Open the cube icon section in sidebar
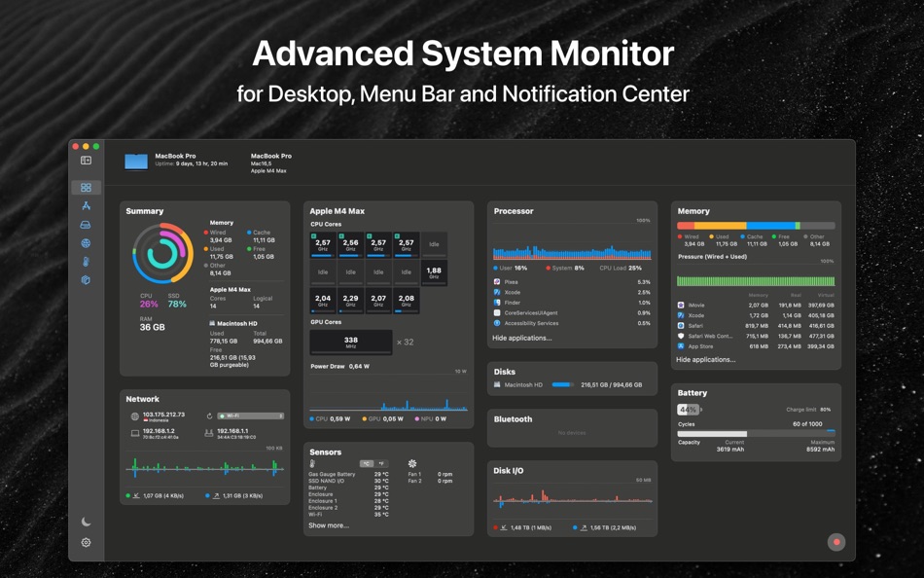Image resolution: width=924 pixels, height=578 pixels. (86, 280)
